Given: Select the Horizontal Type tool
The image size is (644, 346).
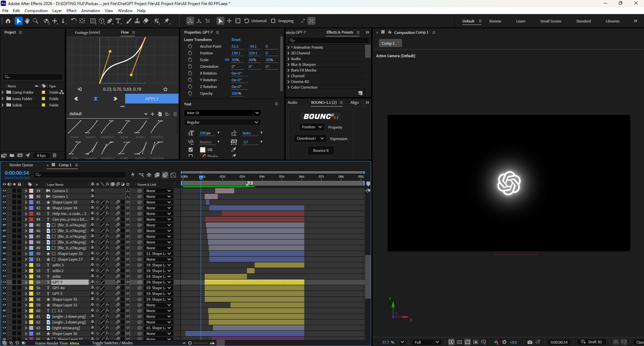Looking at the screenshot, I should point(118,21).
